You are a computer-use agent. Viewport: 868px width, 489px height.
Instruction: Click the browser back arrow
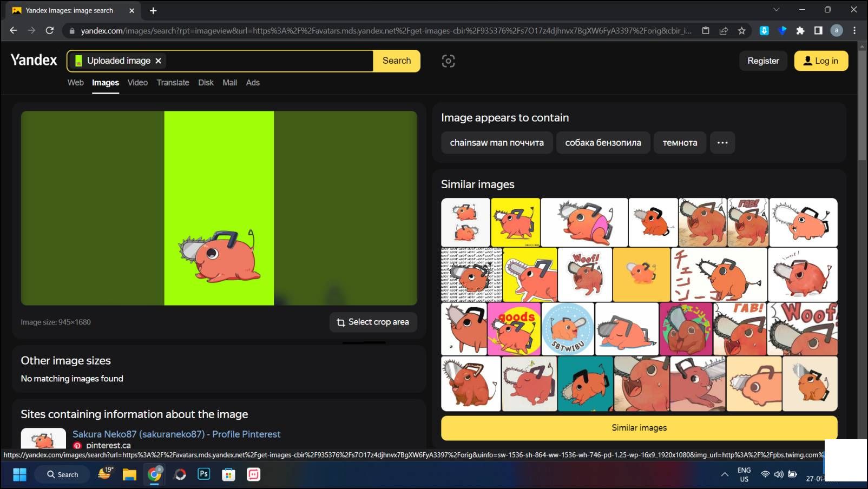[x=14, y=31]
